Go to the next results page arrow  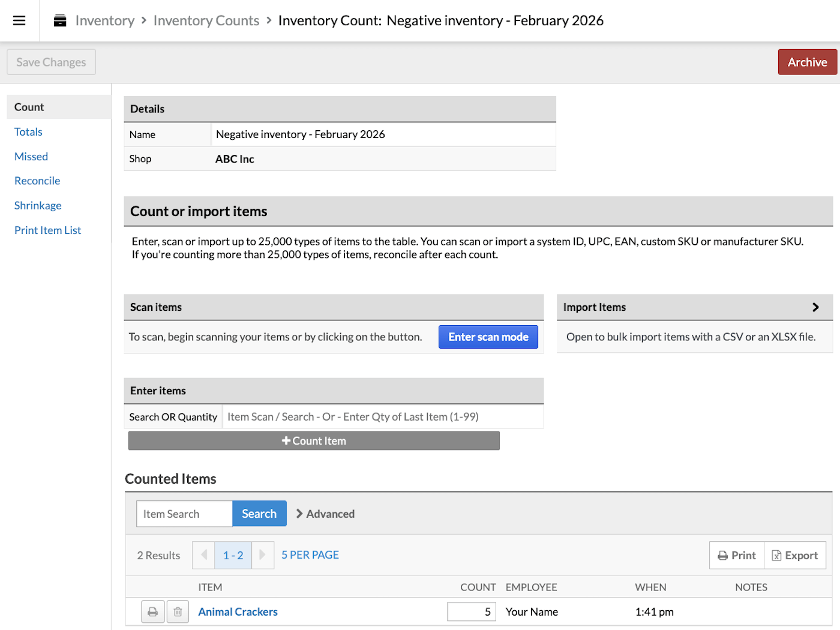coord(263,555)
